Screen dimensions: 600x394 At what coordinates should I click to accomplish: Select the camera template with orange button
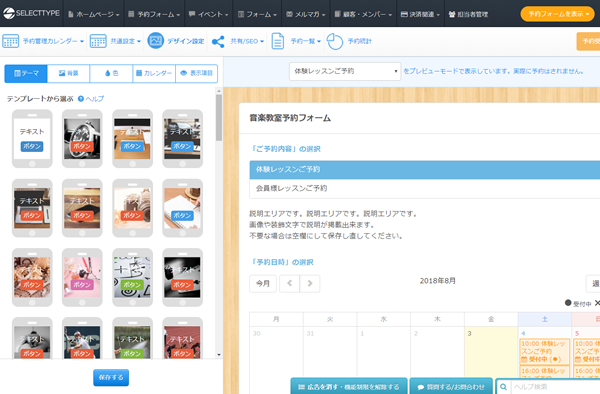pyautogui.click(x=132, y=208)
